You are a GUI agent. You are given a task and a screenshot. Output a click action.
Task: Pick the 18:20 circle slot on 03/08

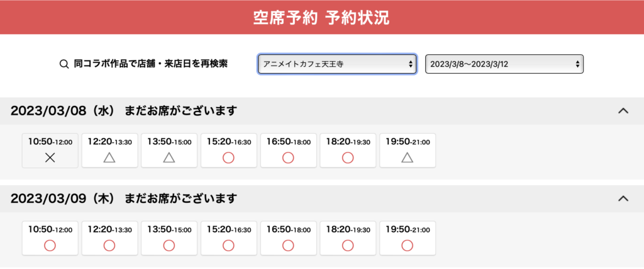(x=348, y=151)
